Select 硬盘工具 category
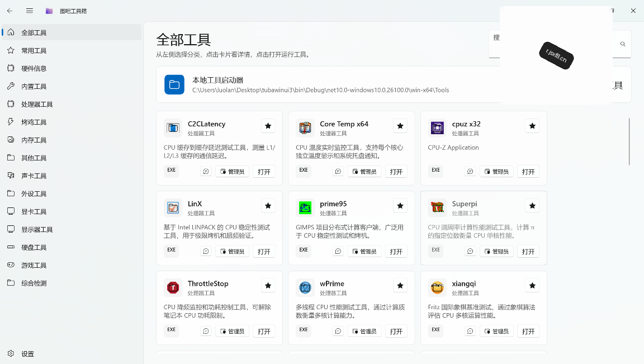 coord(72,247)
